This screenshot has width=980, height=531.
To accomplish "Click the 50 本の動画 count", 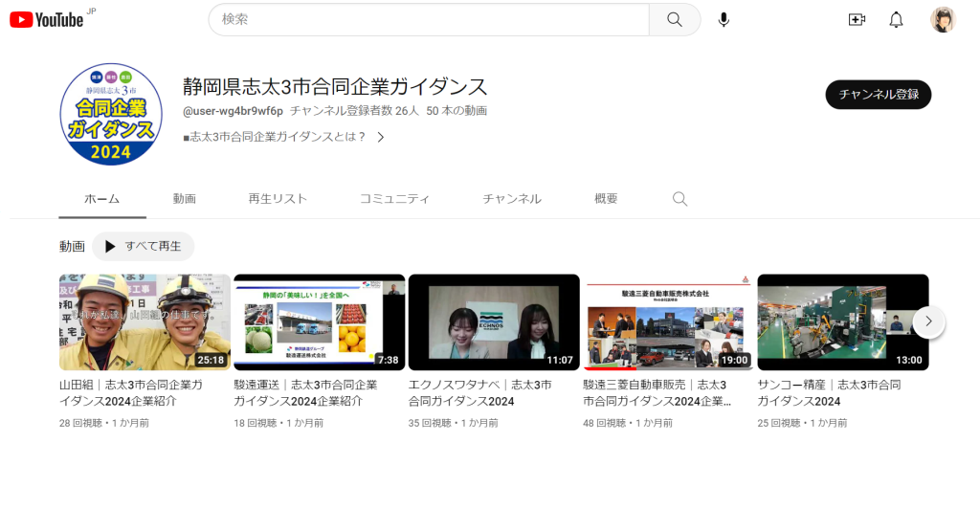I will 457,111.
